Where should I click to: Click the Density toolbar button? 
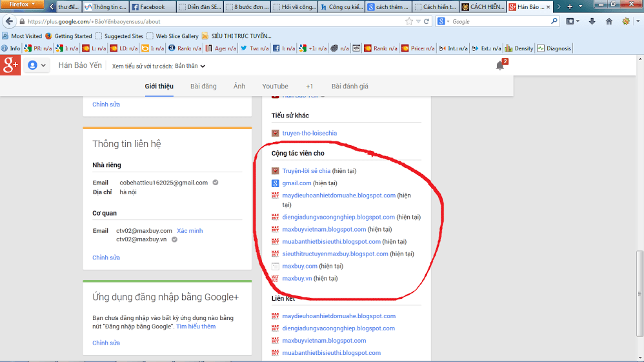coord(519,48)
